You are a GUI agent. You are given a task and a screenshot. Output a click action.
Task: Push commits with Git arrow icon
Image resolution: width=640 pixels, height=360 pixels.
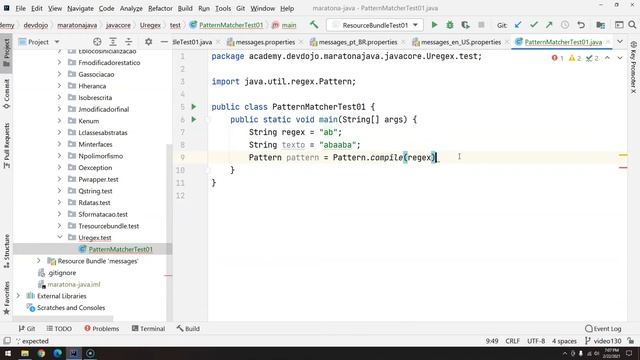tap(549, 25)
